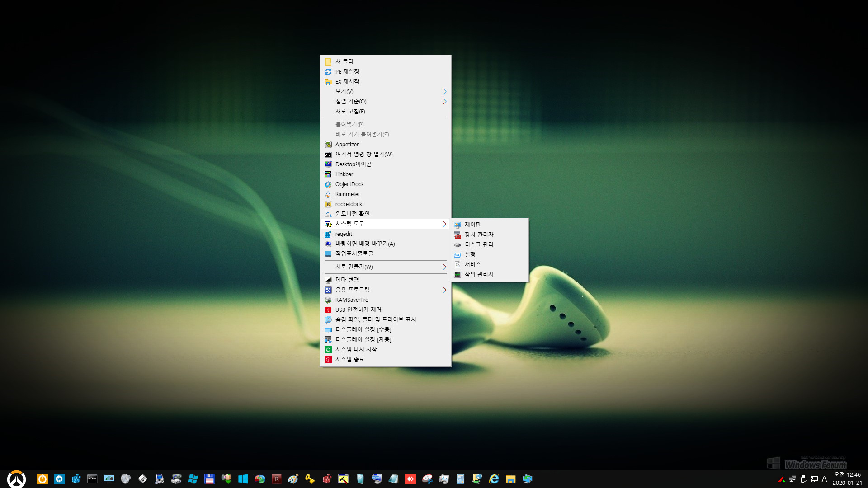Launch 작업 관리자 from submenu
868x488 pixels.
pos(489,274)
